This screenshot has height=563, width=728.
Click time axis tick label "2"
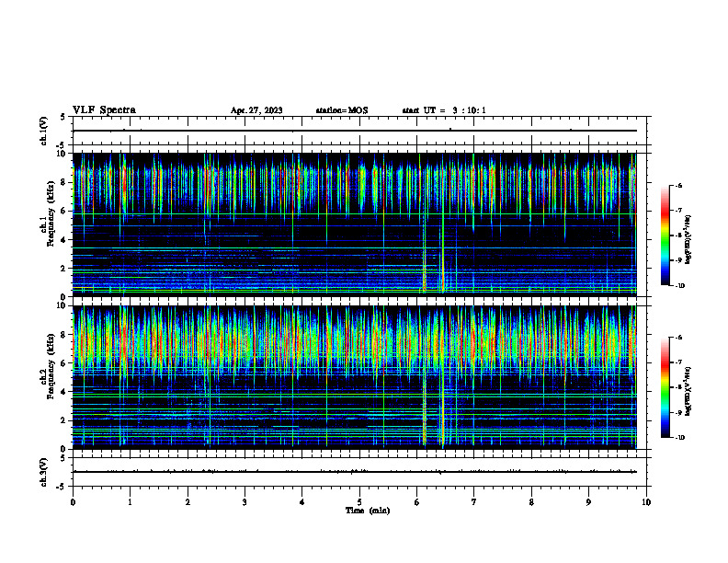tap(188, 502)
